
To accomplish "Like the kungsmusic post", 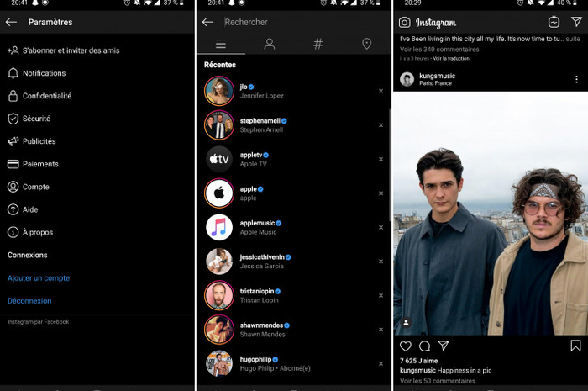I will coord(406,346).
